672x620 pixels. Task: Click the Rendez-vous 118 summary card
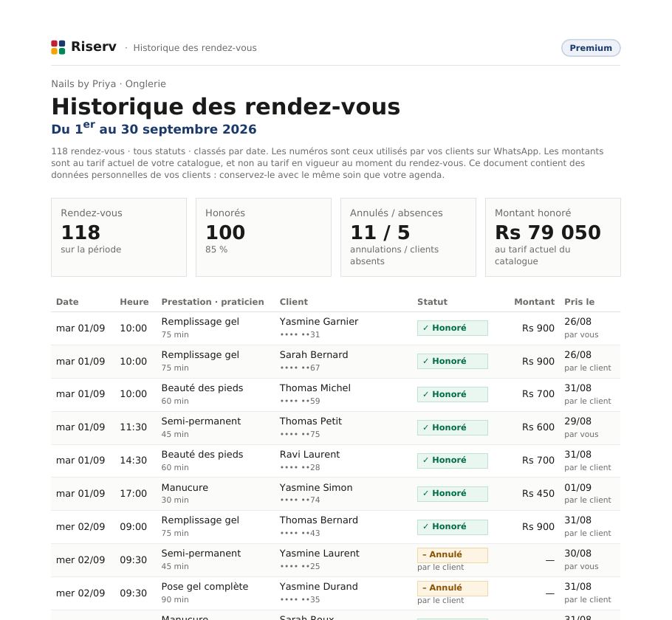(x=119, y=237)
